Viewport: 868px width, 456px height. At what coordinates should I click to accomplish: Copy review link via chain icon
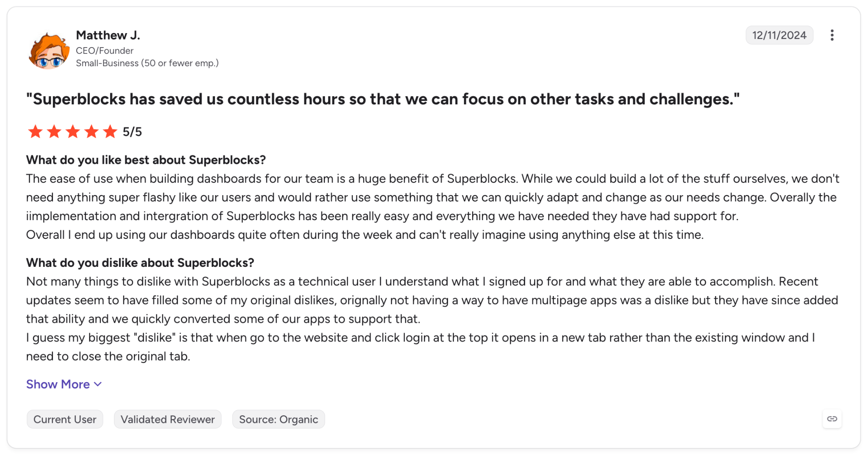(832, 419)
